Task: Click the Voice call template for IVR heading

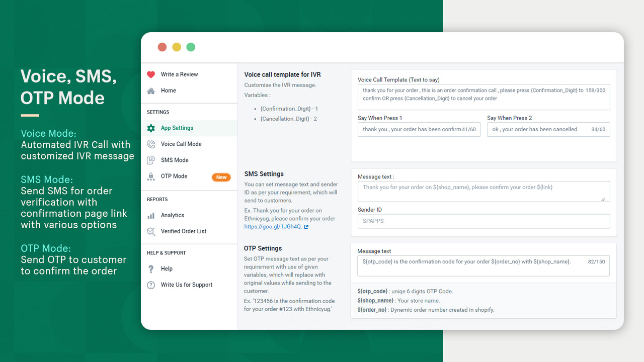Action: (282, 75)
